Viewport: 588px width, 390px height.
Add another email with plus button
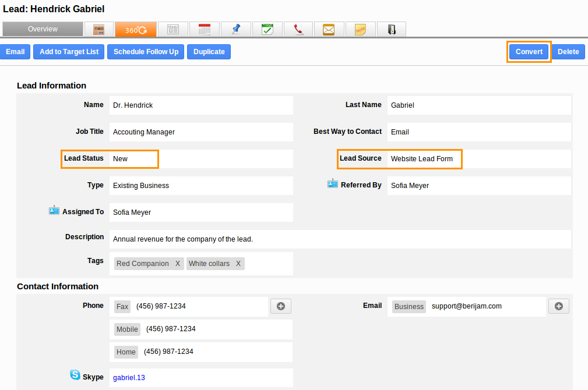pos(558,306)
